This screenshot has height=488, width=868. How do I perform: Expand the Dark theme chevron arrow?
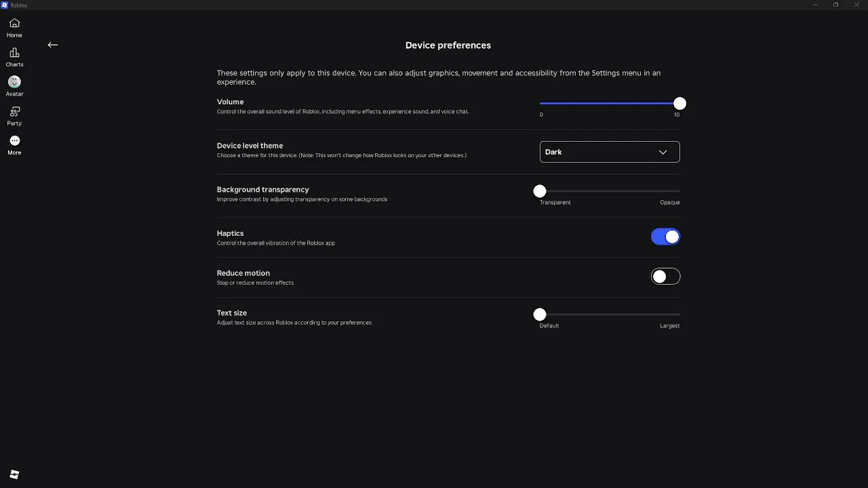[663, 152]
